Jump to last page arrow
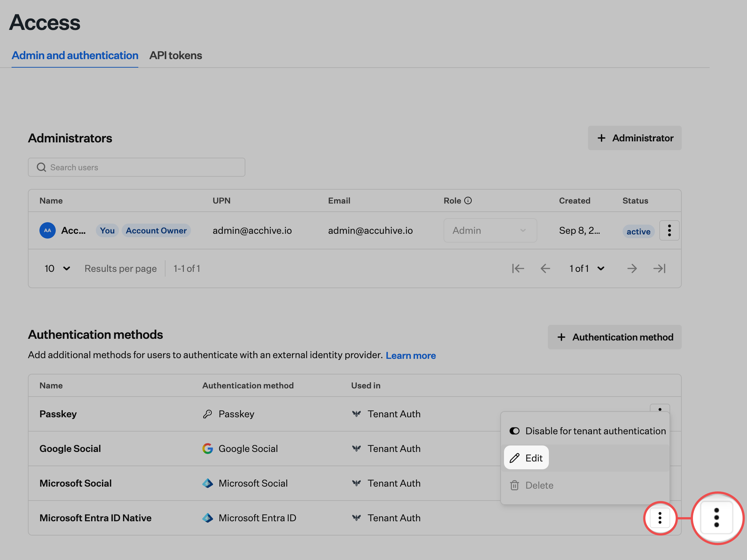The image size is (747, 560). [659, 268]
